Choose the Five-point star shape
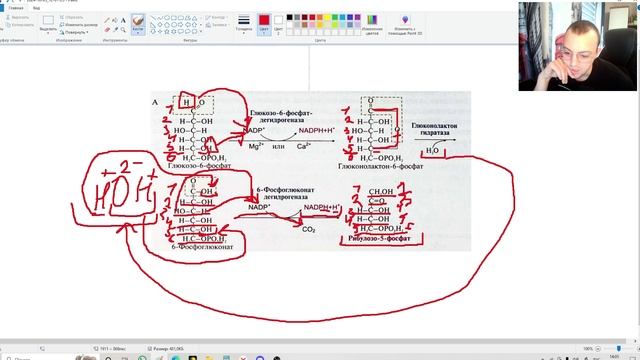The image size is (640, 360). [167, 31]
